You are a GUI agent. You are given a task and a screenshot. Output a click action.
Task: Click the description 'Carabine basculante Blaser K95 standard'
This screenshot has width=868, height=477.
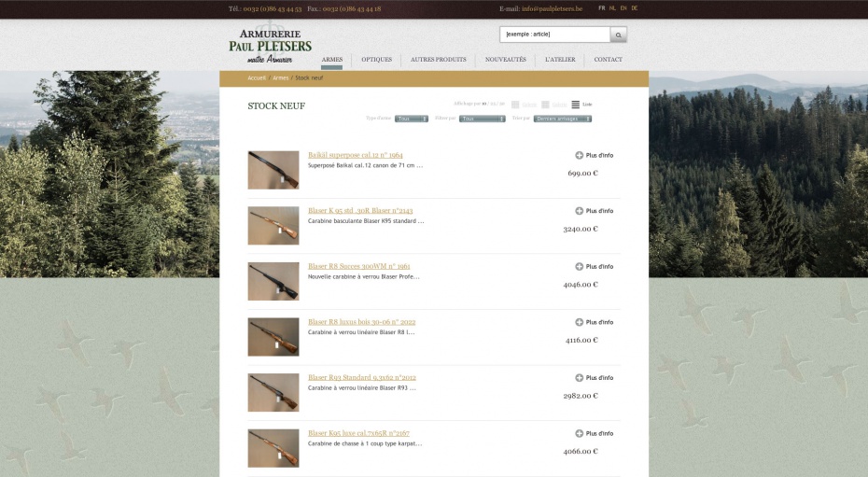366,221
